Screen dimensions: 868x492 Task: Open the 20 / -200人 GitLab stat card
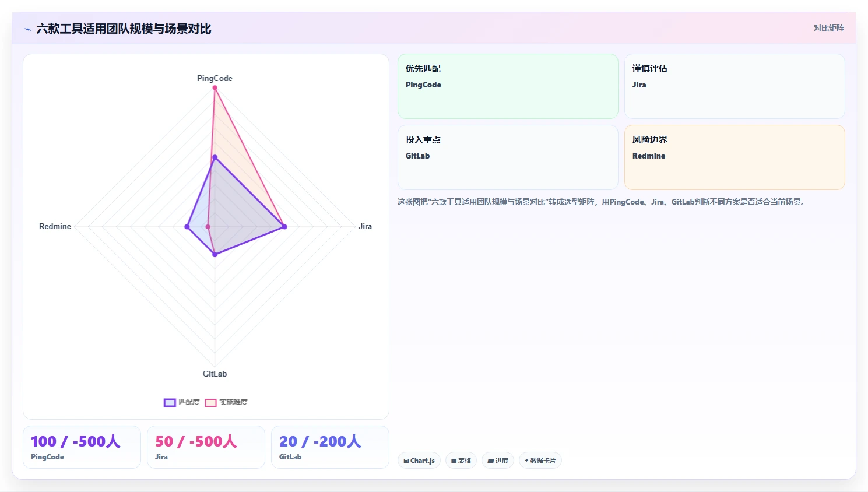[330, 447]
